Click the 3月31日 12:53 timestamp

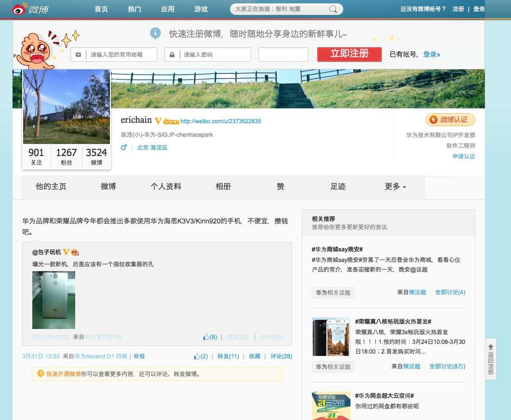(x=41, y=356)
